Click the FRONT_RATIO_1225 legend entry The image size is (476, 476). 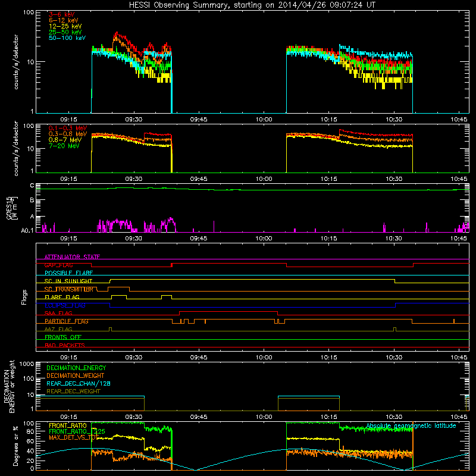tap(77, 431)
